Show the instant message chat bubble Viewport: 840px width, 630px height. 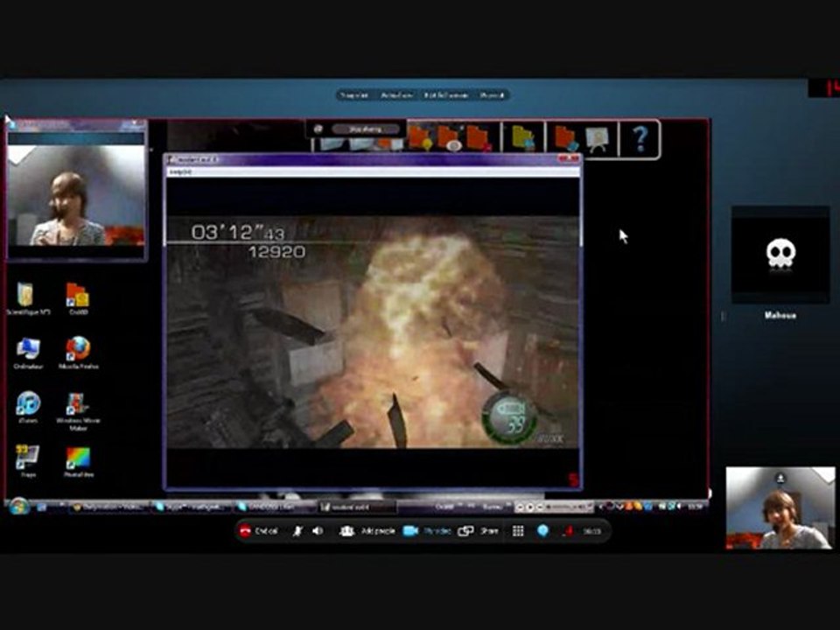click(542, 531)
